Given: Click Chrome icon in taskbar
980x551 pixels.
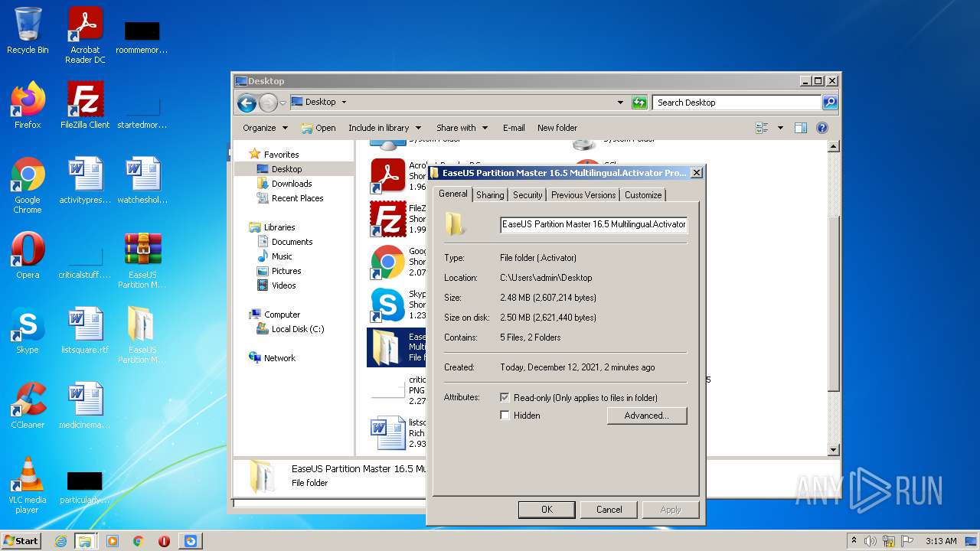Looking at the screenshot, I should 139,541.
